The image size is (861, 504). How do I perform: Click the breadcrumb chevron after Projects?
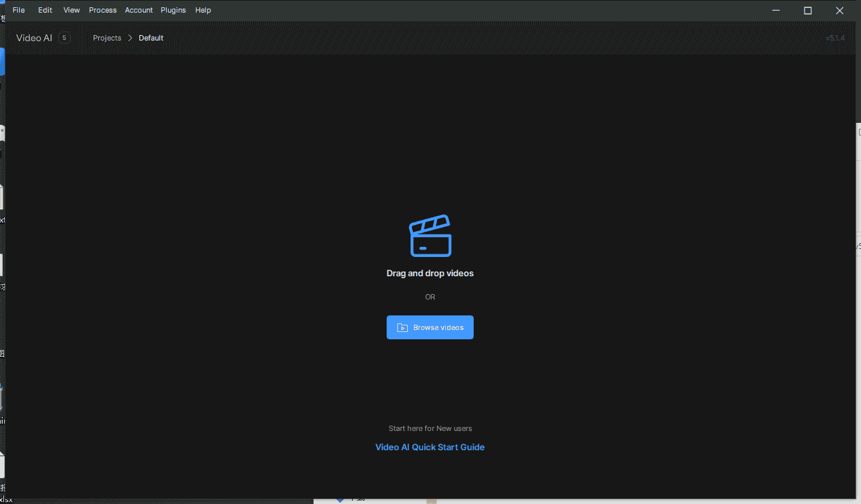coord(130,38)
